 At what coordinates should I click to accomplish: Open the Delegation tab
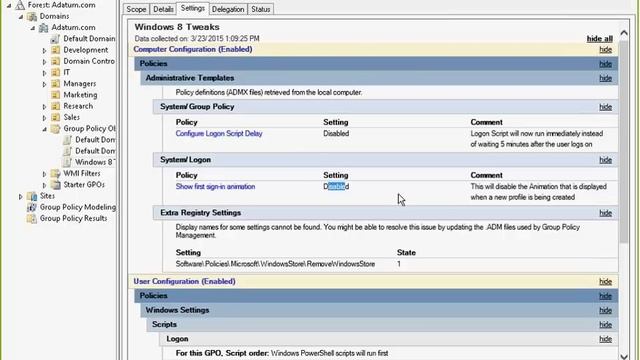pos(228,9)
